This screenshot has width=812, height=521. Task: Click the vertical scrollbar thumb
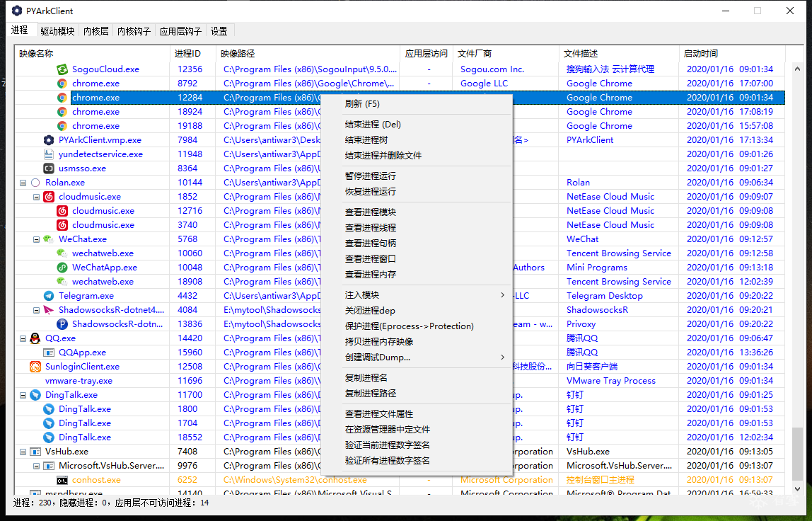click(798, 454)
